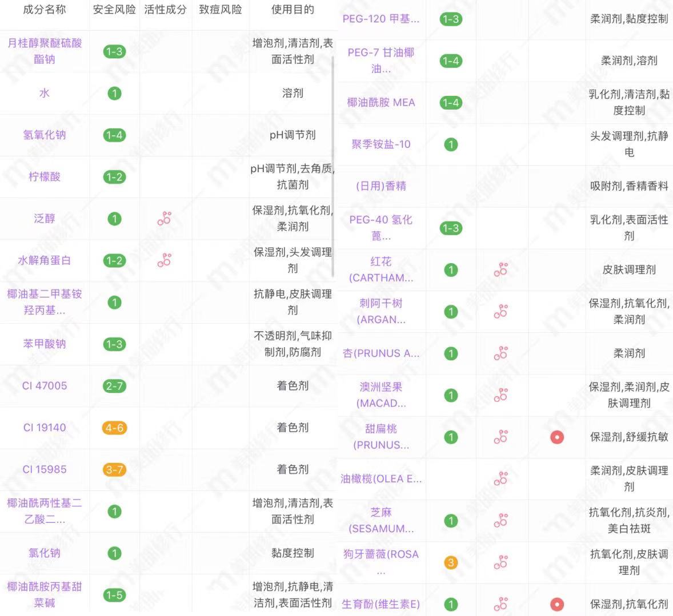Image resolution: width=673 pixels, height=616 pixels.
Task: Click 芝麻's pink active ingredient icon
Action: pyautogui.click(x=501, y=521)
